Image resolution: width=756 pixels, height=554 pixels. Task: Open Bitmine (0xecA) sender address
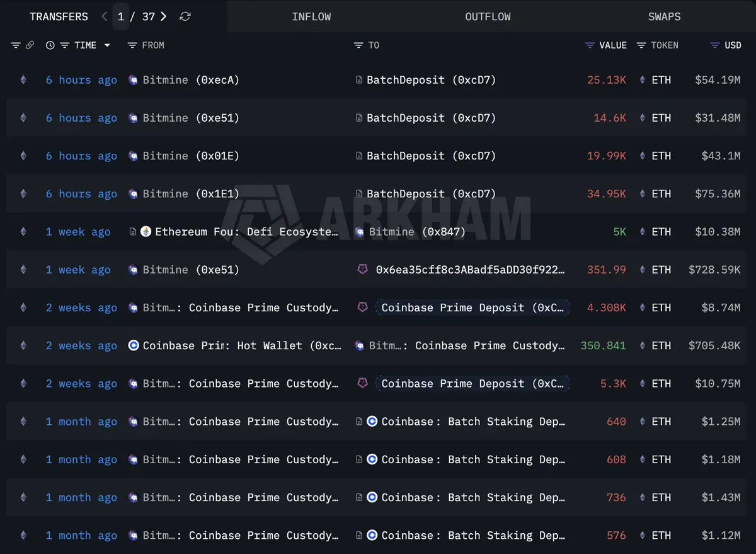[x=191, y=80]
